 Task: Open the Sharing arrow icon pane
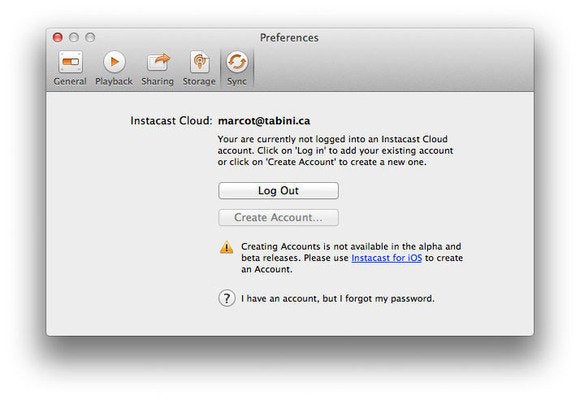pyautogui.click(x=158, y=61)
